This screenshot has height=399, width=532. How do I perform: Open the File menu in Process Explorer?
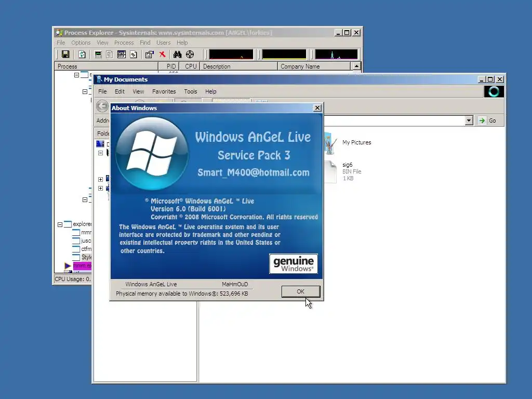(x=61, y=43)
